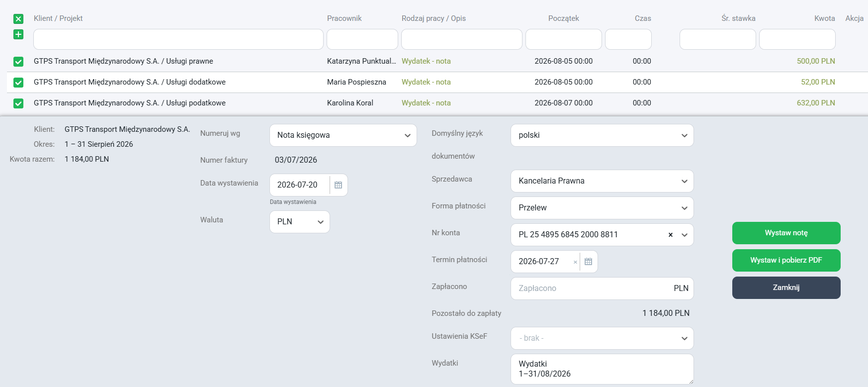Open the Numeruj wg Nota księgowa dropdown
Viewport: 868px width, 387px height.
(x=343, y=135)
